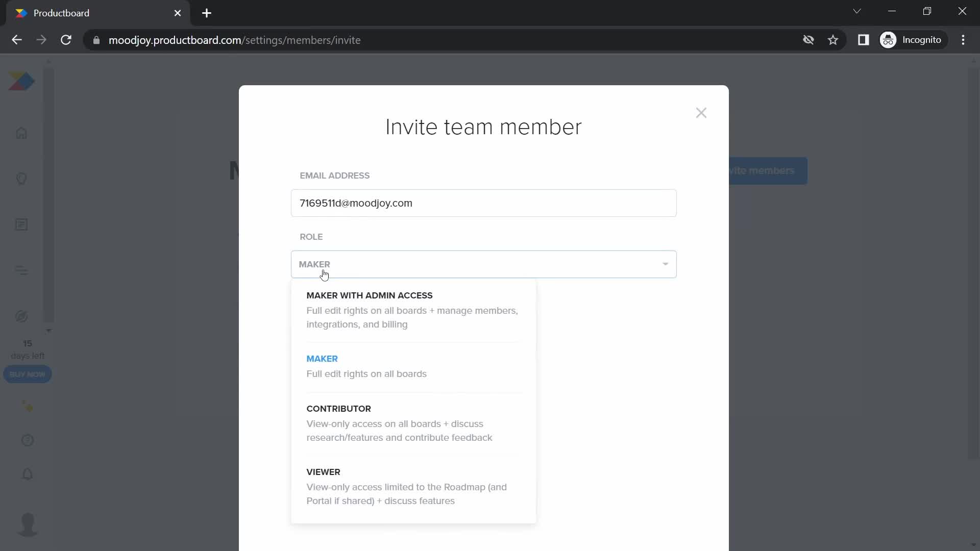The width and height of the screenshot is (980, 551).
Task: Open the tab search chevron
Action: click(x=857, y=11)
